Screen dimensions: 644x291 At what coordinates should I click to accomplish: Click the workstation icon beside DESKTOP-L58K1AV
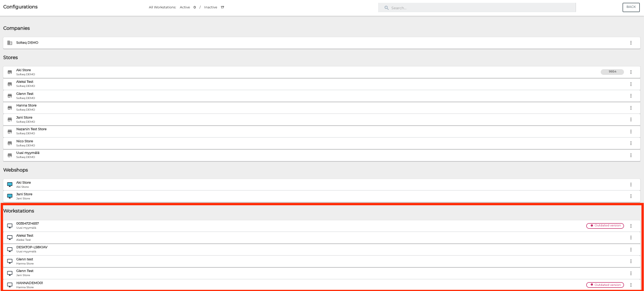(10, 249)
